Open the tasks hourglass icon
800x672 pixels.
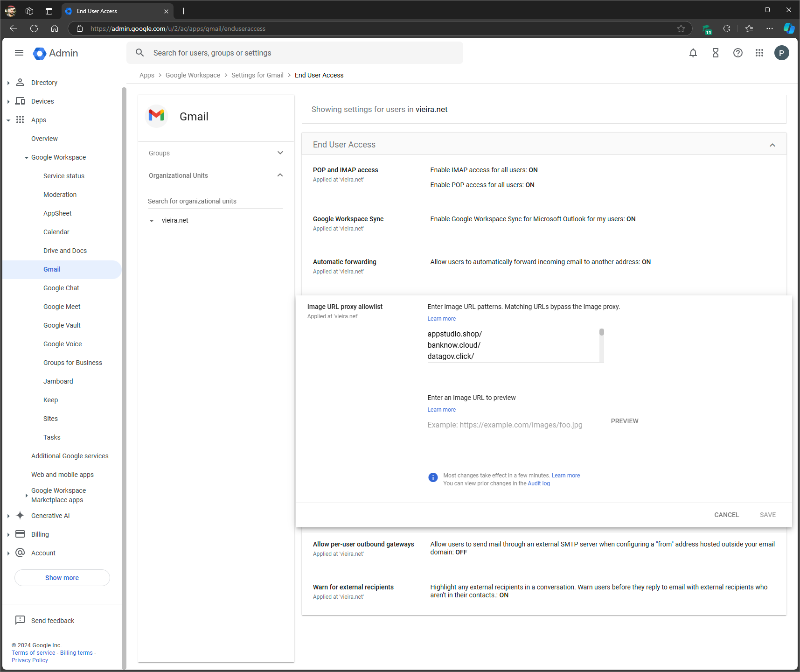(716, 53)
